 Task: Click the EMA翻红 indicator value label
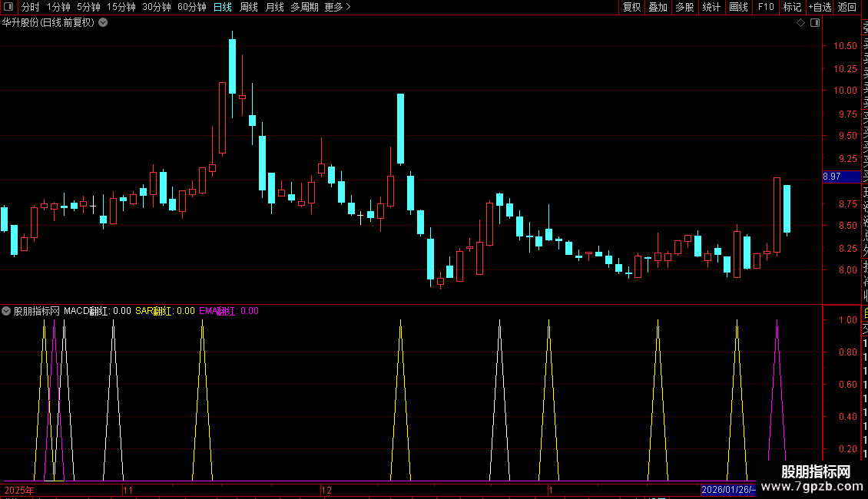click(x=229, y=311)
